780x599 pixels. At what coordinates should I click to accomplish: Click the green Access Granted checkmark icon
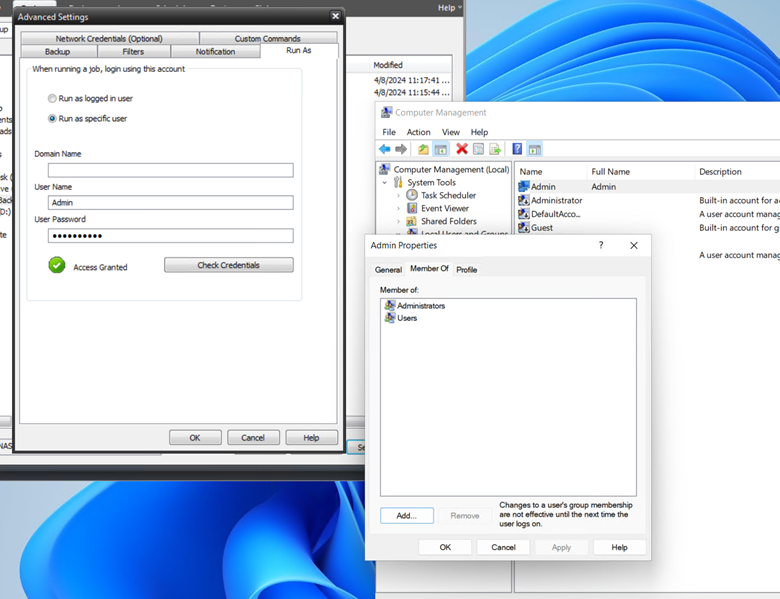(x=57, y=265)
